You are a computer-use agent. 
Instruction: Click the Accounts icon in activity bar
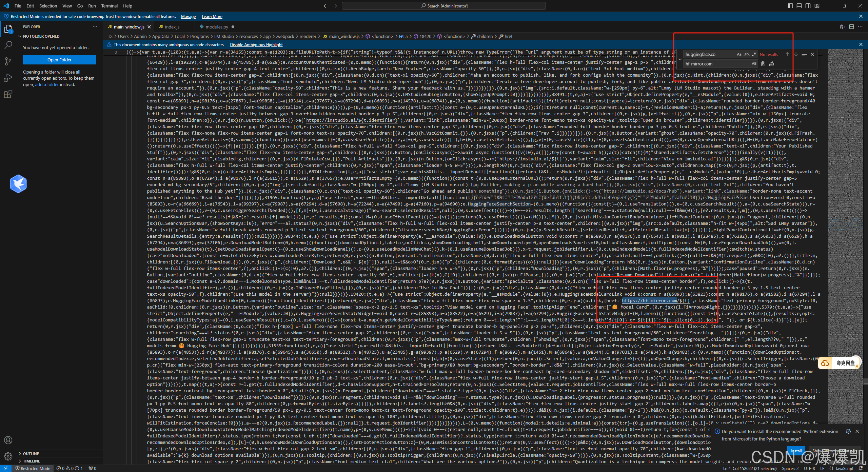pyautogui.click(x=8, y=440)
